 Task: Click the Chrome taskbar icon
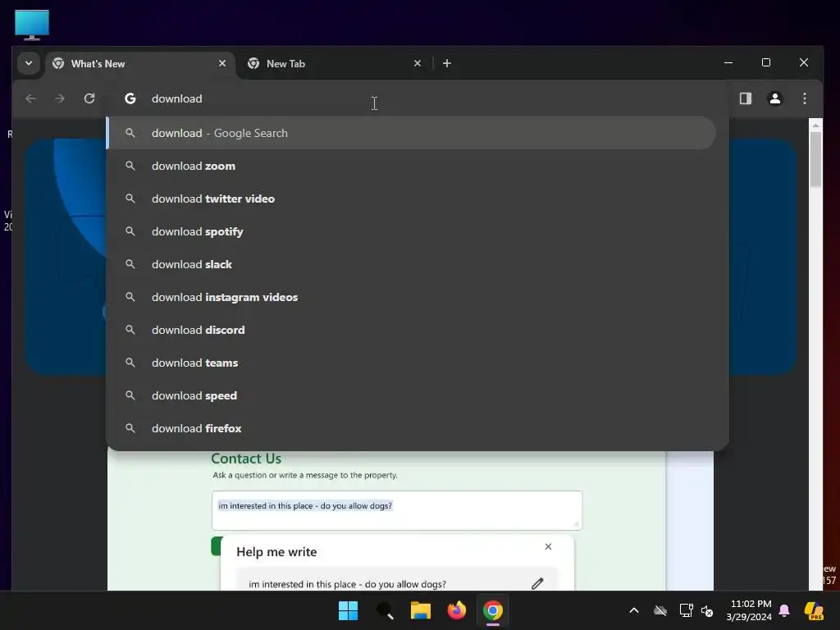[x=493, y=610]
